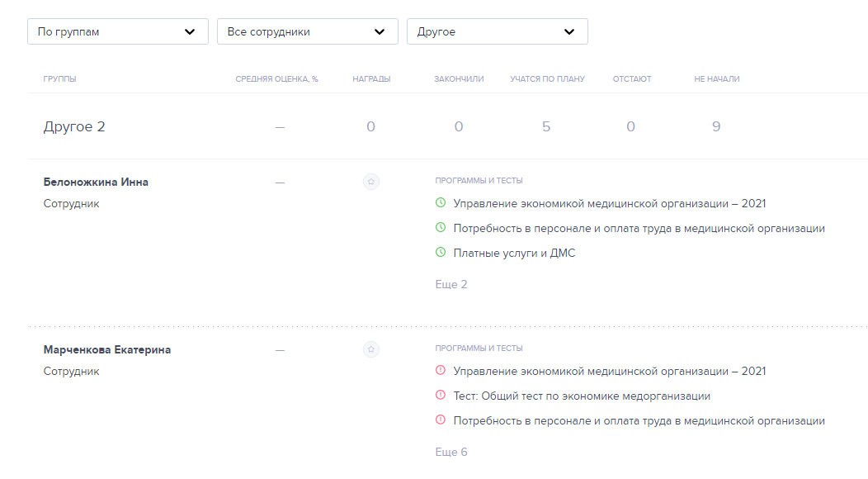
Task: Expand remaining programs with Еще 6
Action: (451, 452)
